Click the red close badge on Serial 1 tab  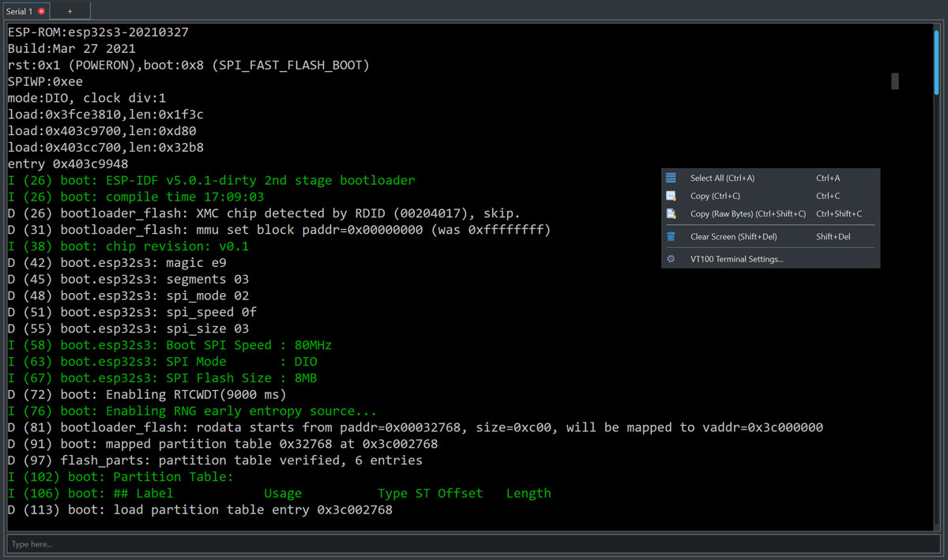coord(39,10)
